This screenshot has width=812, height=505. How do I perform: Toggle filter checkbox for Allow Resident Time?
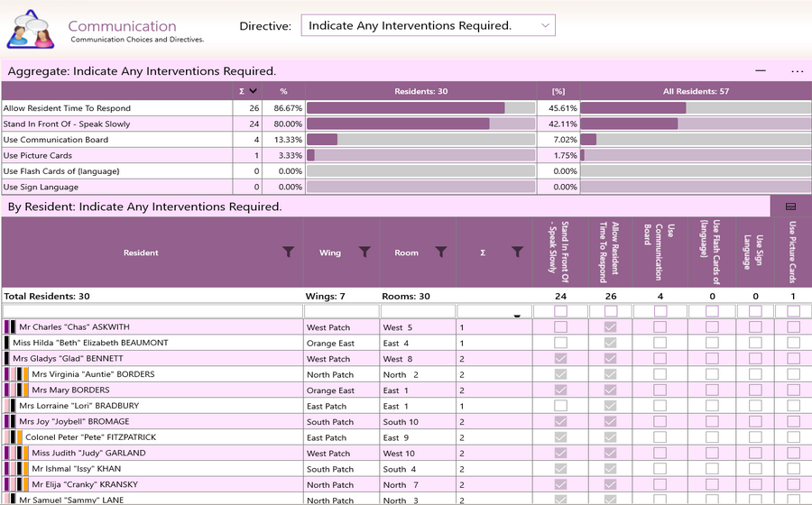coord(611,311)
